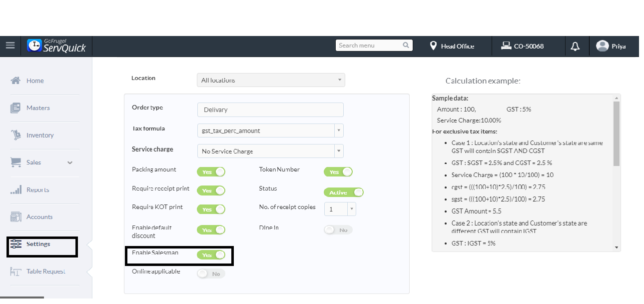Viewport: 644px width, 304px height.
Task: Expand the Service charge dropdown
Action: click(270, 151)
